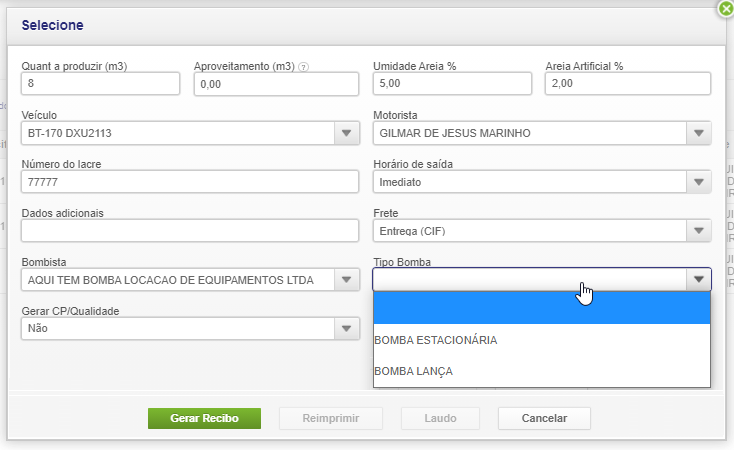Viewport: 734px width, 450px height.
Task: Expand the Motorista dropdown list
Action: point(698,133)
